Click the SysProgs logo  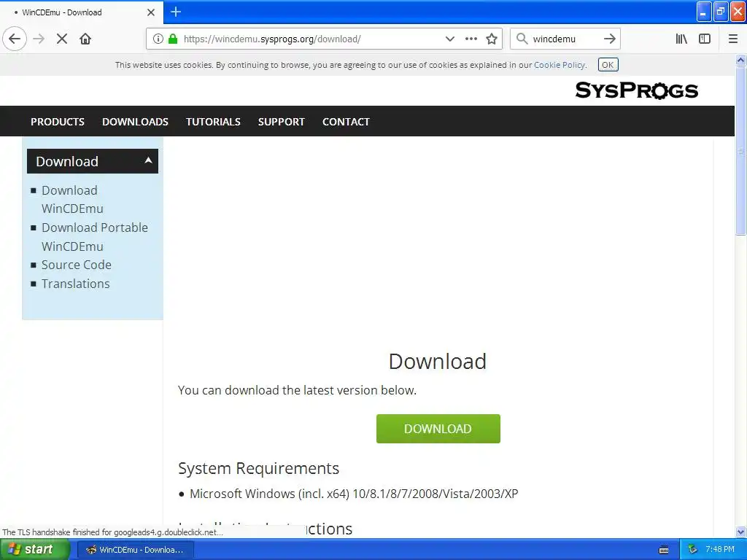tap(636, 90)
